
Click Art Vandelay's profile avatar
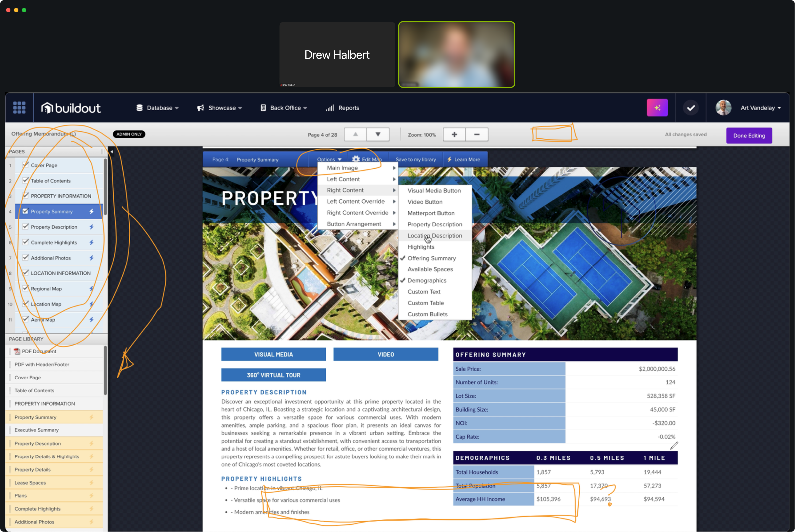[723, 108]
